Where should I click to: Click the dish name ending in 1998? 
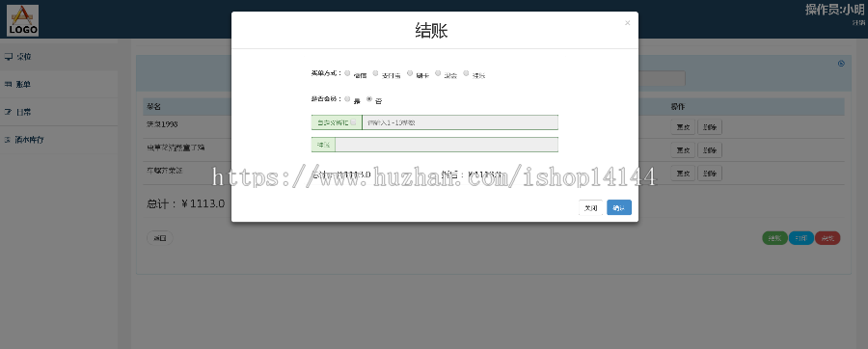tap(162, 124)
